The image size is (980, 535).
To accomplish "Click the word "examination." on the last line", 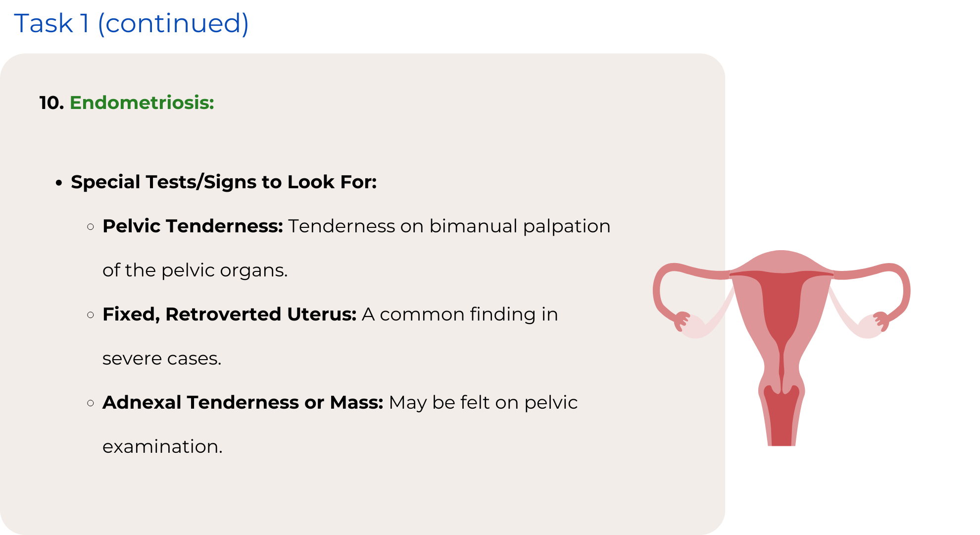I will [162, 446].
